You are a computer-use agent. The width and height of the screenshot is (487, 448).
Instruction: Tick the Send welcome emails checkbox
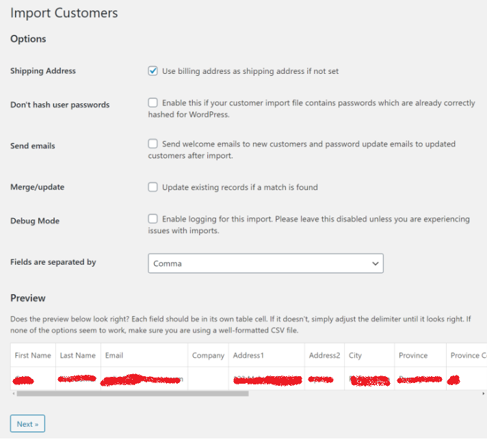(x=153, y=144)
